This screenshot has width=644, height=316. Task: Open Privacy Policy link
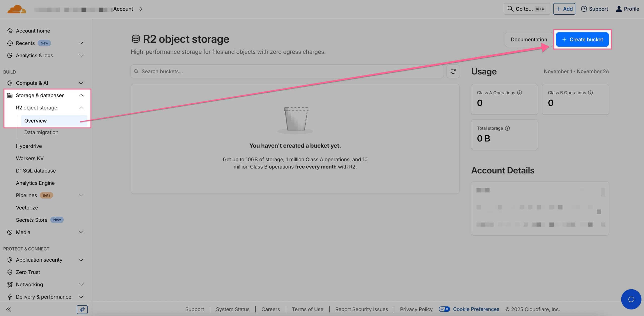pos(416,309)
